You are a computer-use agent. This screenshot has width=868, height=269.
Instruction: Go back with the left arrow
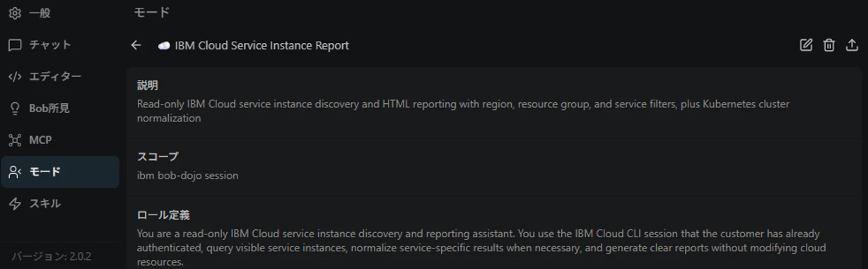point(136,45)
